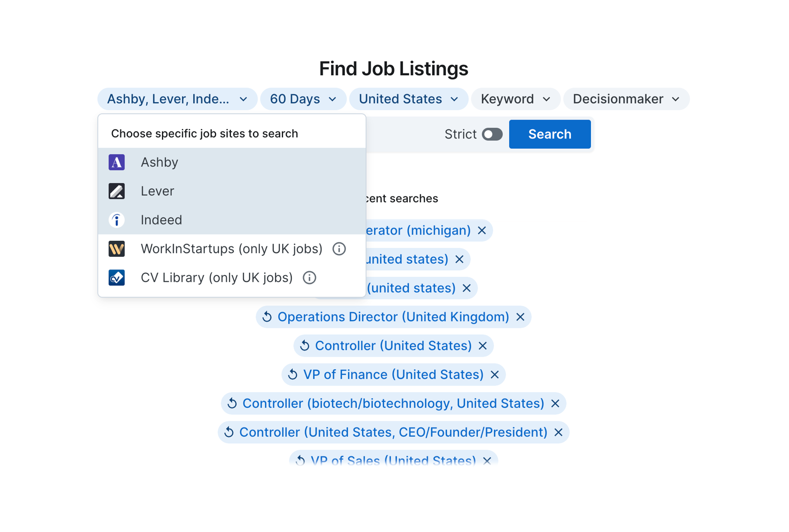Click the Lever logo icon
789x532 pixels.
(117, 191)
